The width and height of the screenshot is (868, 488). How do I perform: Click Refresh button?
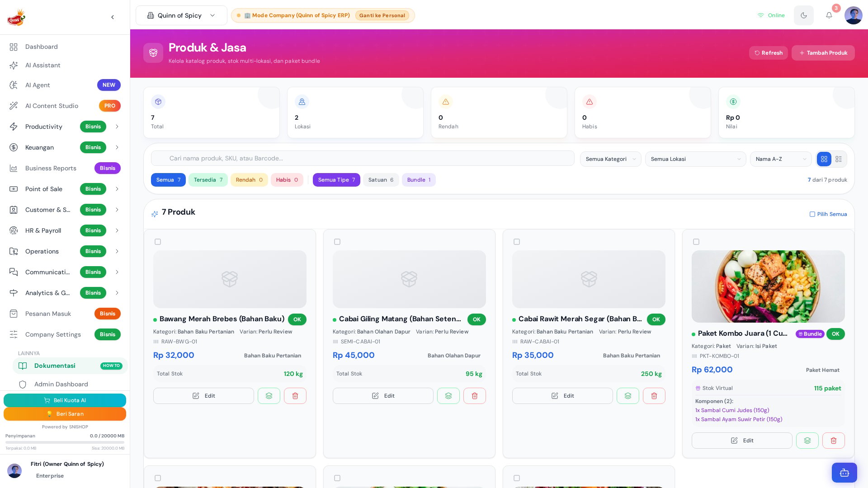click(x=768, y=53)
